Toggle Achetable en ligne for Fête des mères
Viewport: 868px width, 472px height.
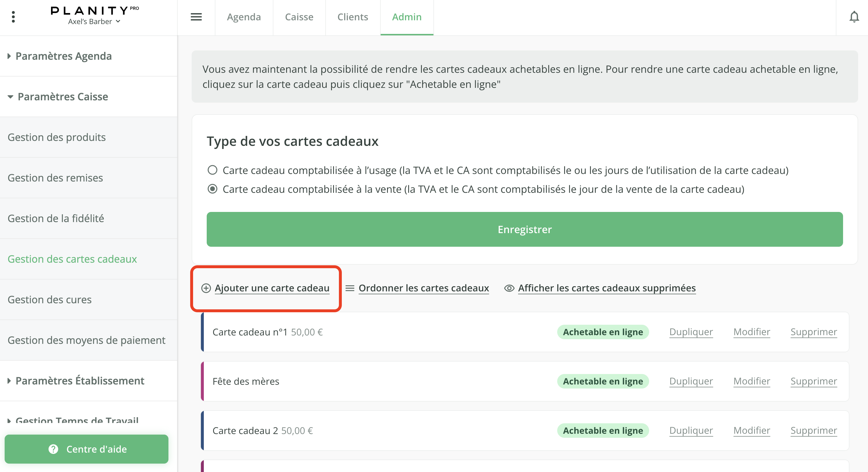[x=602, y=381]
